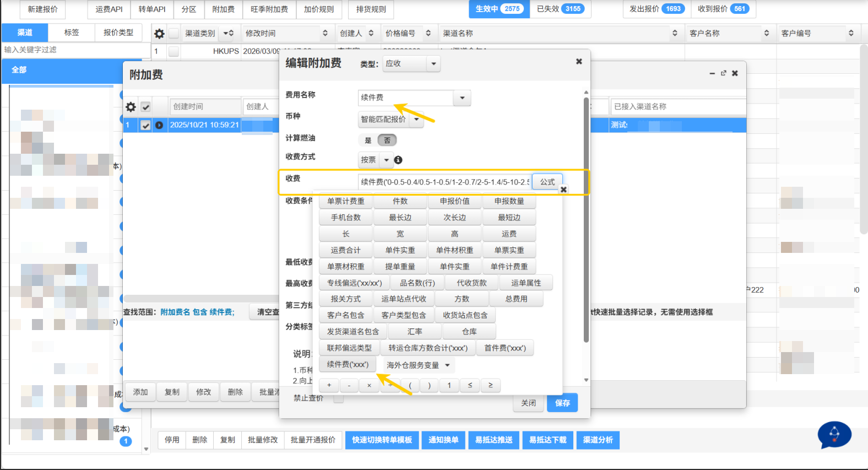Click the gear icon in channel table header
Screen dimensions: 868x470
click(x=159, y=34)
